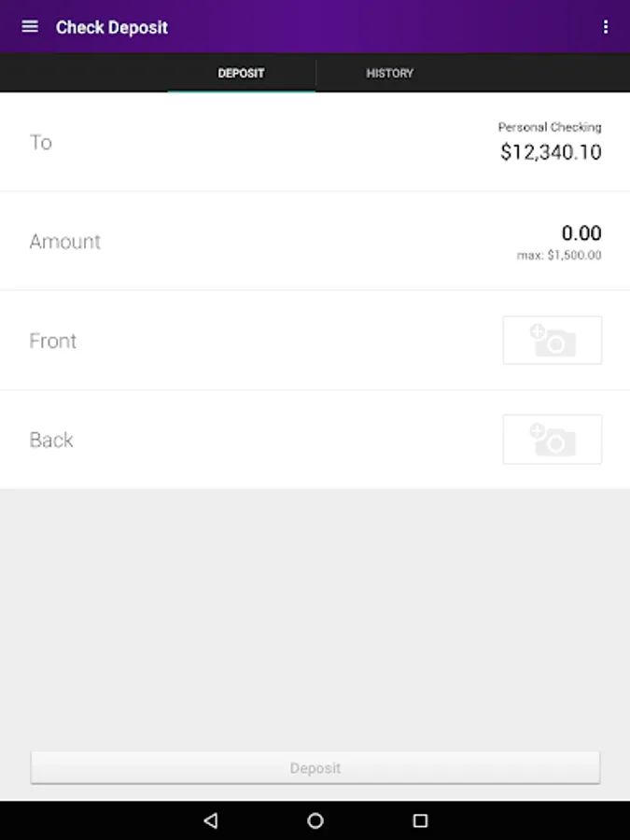
Task: Switch to the History tab
Action: click(389, 73)
